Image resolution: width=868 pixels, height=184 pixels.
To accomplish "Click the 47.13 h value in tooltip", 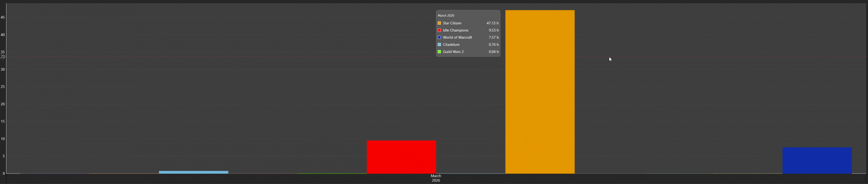I will 492,23.
